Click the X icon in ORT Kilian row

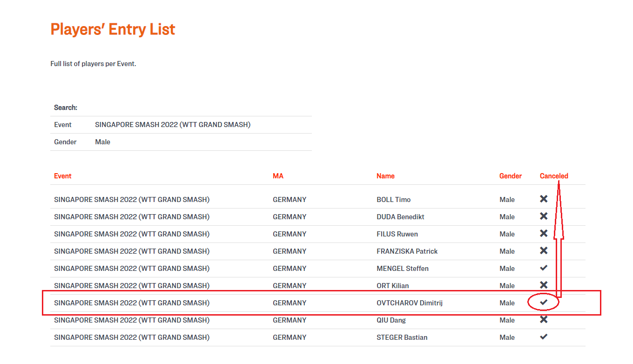coord(544,285)
